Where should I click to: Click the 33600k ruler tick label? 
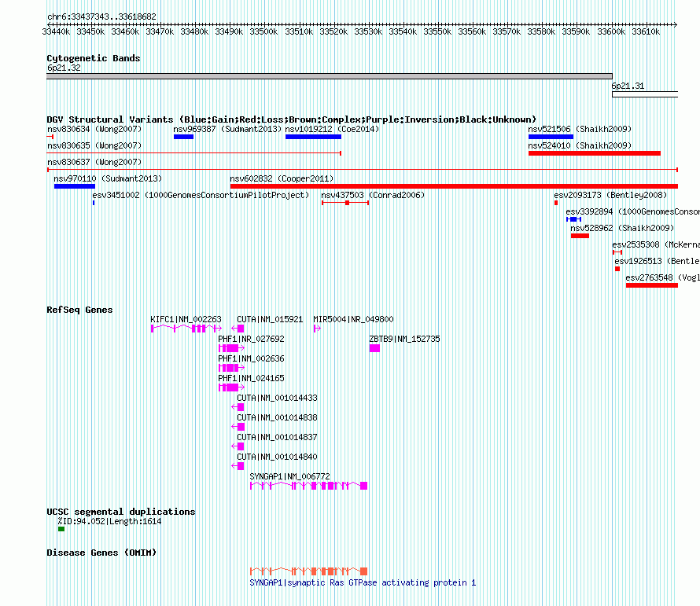tap(611, 32)
